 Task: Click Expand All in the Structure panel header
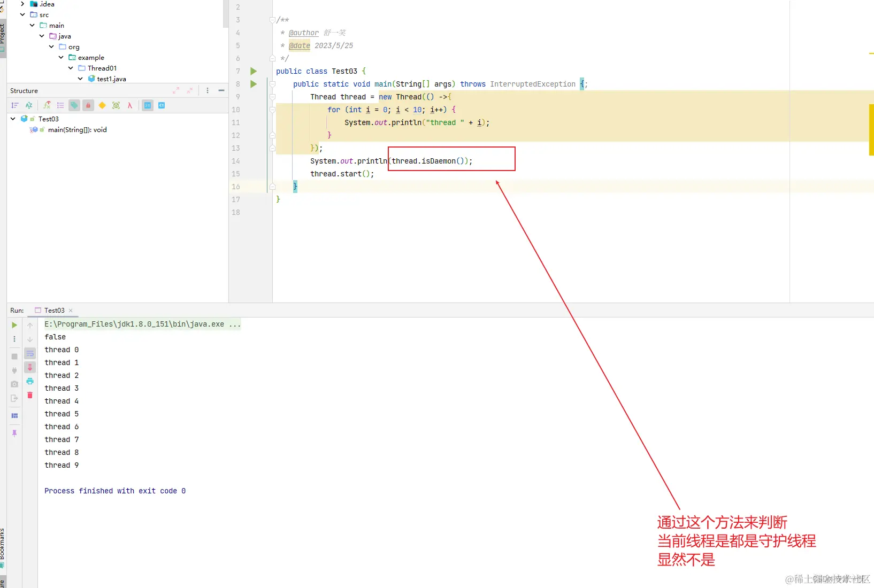point(176,90)
